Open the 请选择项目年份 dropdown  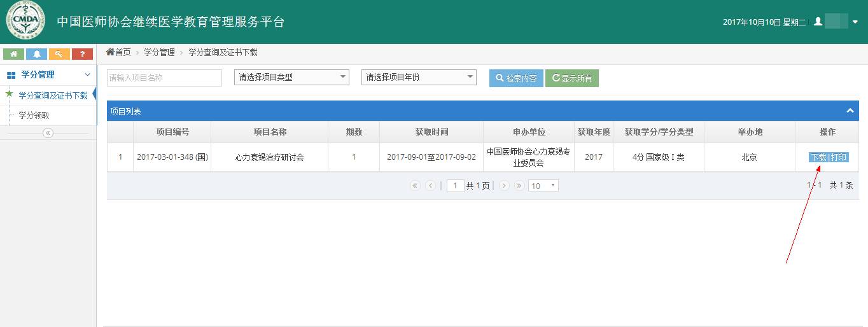point(419,77)
